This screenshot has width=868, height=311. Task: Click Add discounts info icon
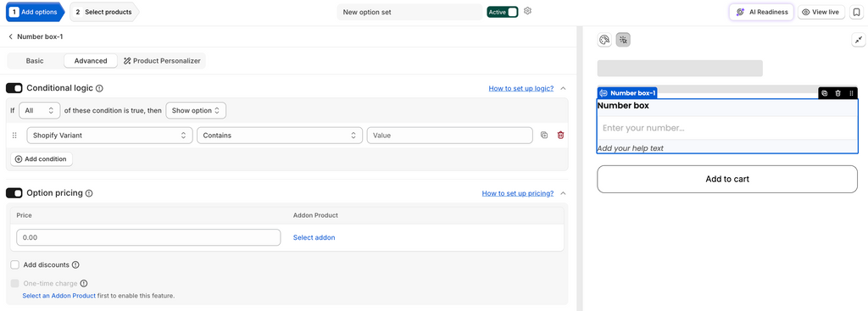coord(75,265)
